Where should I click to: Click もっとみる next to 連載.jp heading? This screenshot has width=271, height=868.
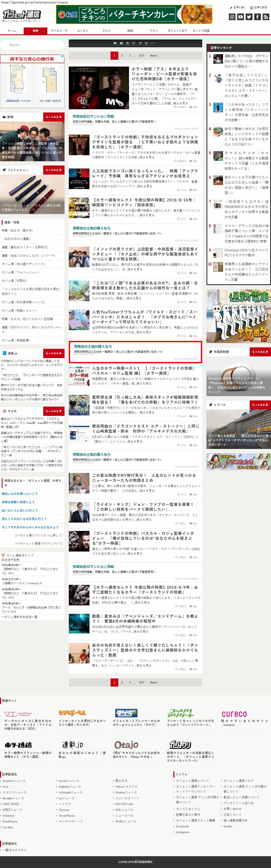54,353
